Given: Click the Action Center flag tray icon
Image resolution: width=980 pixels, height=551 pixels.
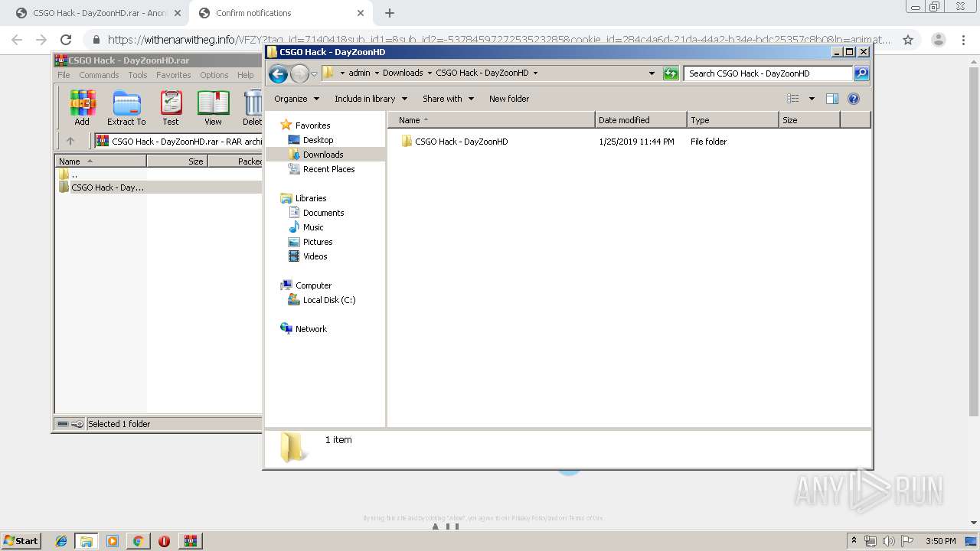Looking at the screenshot, I should click(907, 541).
